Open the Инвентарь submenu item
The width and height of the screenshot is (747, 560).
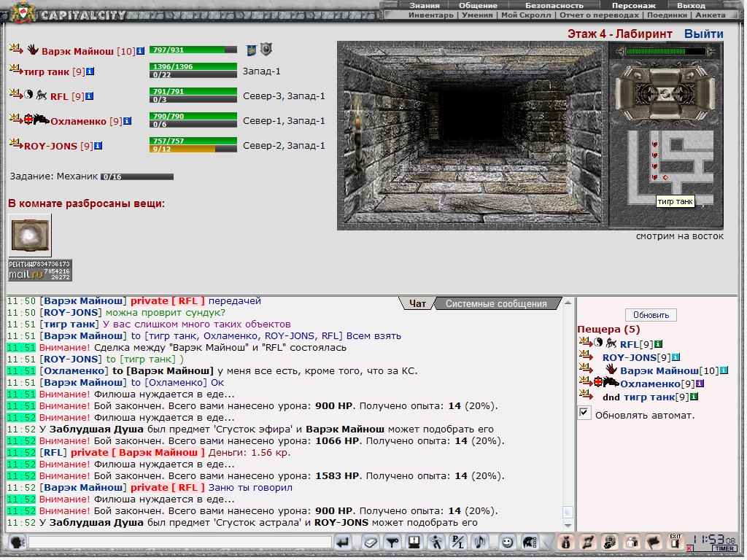431,15
